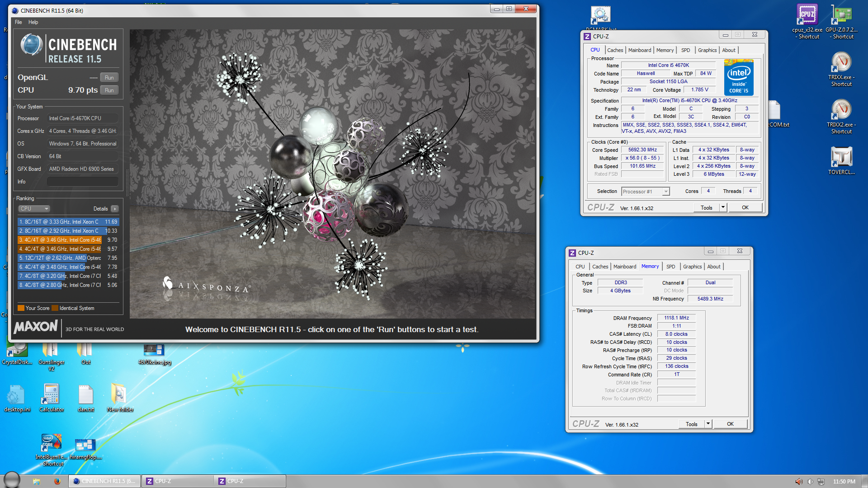
Task: Select ranking row 1 Xeon 11.69
Action: click(x=68, y=222)
